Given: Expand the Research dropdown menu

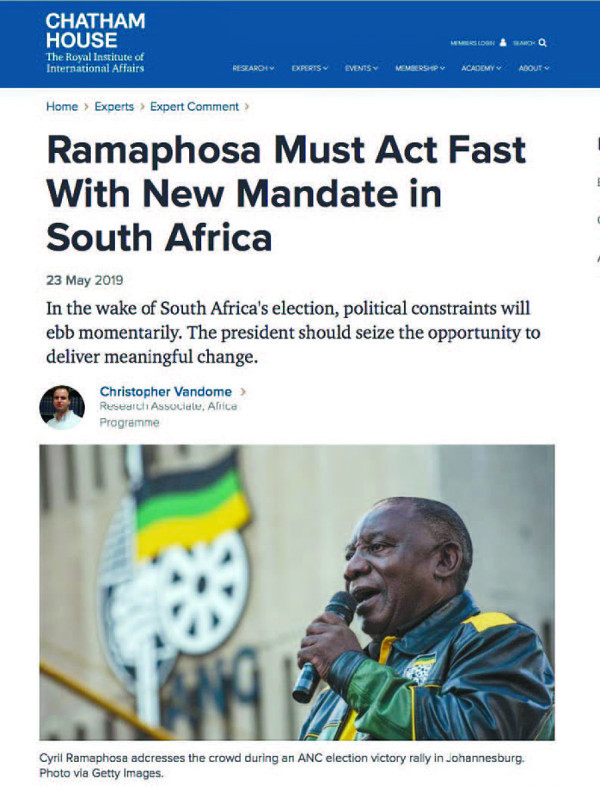Looking at the screenshot, I should (253, 68).
